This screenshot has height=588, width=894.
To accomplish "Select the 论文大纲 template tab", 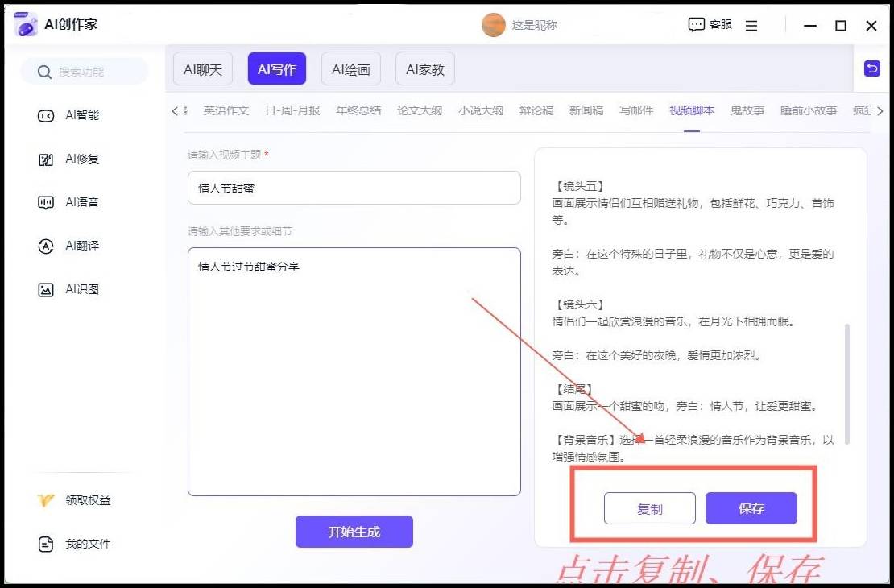I will pos(420,110).
